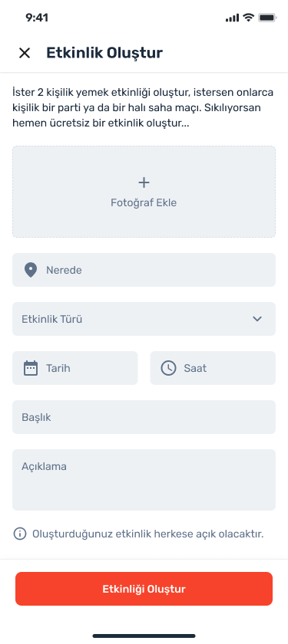Click the Fotoğraf Ekle dashed upload area
288x644 pixels.
tap(144, 192)
